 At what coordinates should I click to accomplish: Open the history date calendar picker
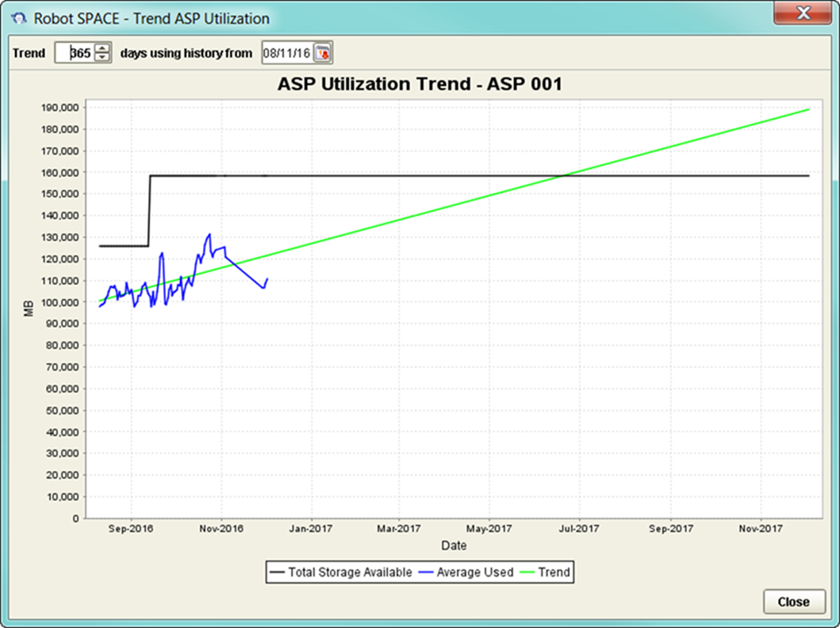(x=323, y=52)
